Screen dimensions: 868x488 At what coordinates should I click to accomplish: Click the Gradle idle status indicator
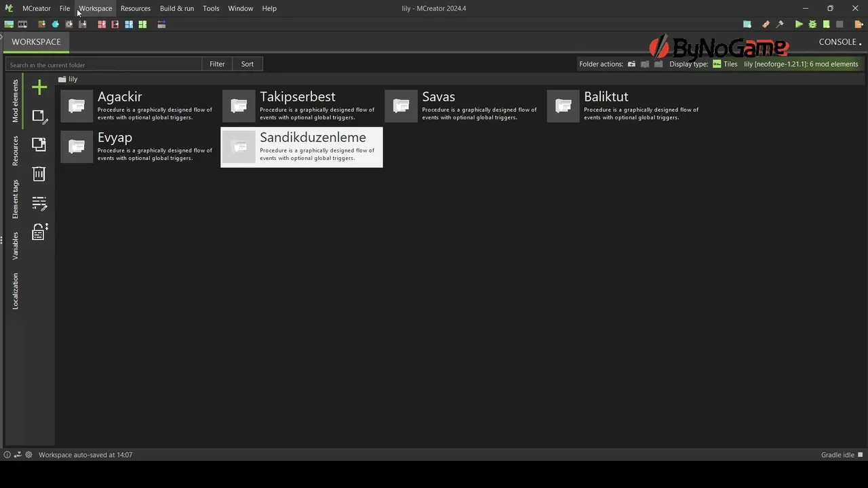click(x=842, y=455)
